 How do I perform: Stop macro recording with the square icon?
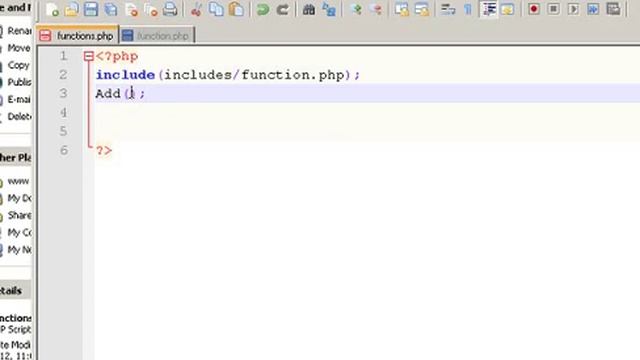click(553, 9)
